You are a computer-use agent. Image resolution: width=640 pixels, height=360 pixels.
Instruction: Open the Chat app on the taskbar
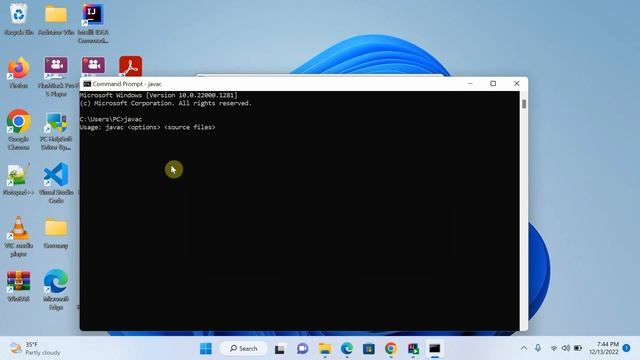pyautogui.click(x=302, y=349)
